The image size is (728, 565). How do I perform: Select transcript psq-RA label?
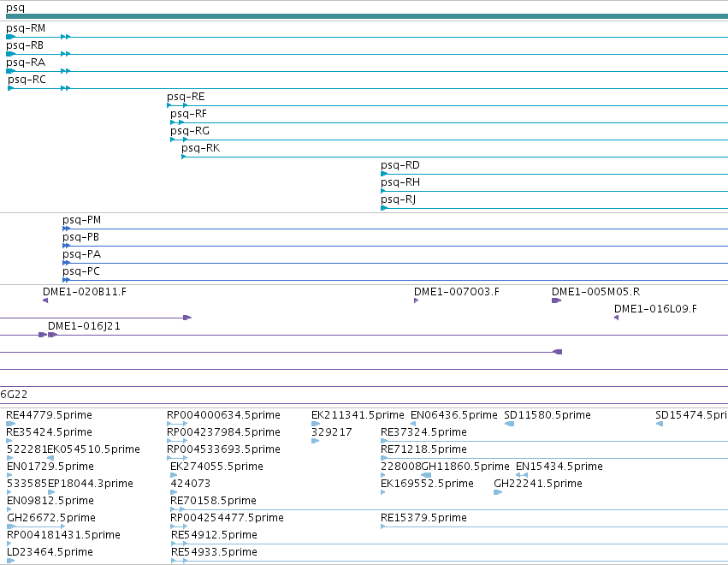26,62
